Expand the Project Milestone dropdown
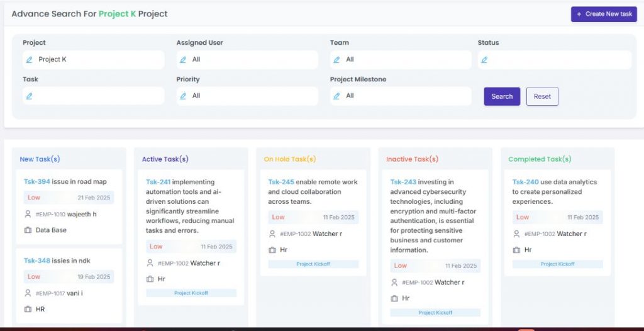Image resolution: width=644 pixels, height=331 pixels. [401, 96]
